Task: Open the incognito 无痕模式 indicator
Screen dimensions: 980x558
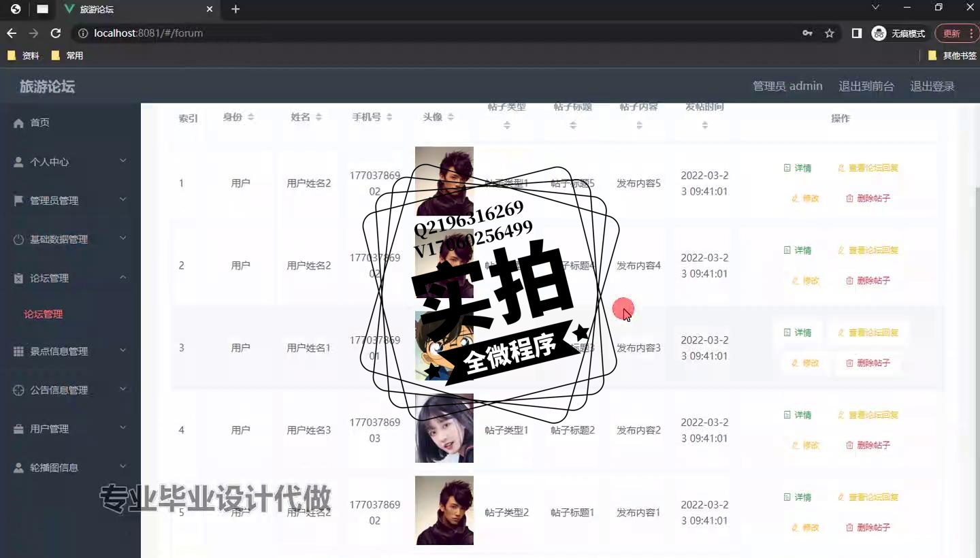Action: point(899,33)
